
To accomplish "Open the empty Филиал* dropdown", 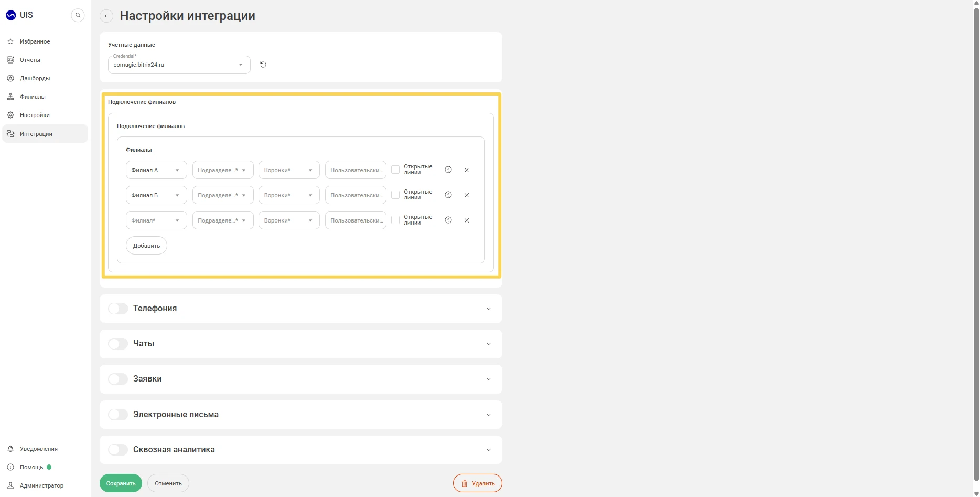I will [156, 220].
